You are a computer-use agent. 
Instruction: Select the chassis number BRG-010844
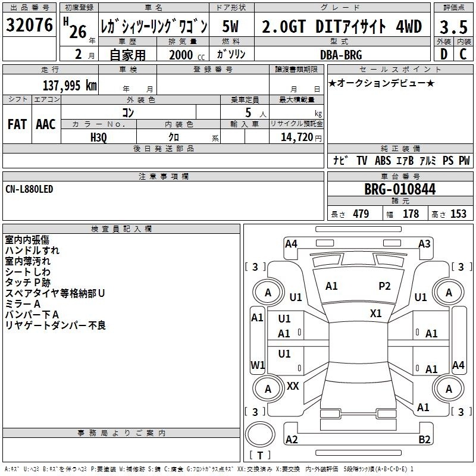pos(400,190)
